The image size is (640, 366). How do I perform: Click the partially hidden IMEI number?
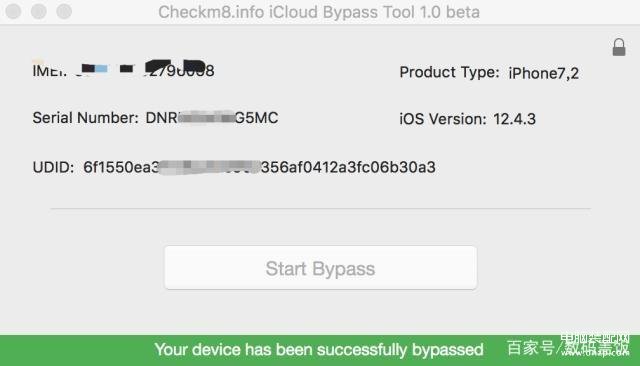click(145, 69)
